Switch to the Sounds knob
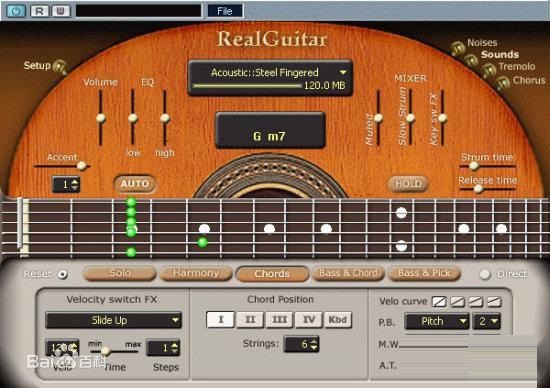Viewport: 550px width, 388px height. click(471, 60)
